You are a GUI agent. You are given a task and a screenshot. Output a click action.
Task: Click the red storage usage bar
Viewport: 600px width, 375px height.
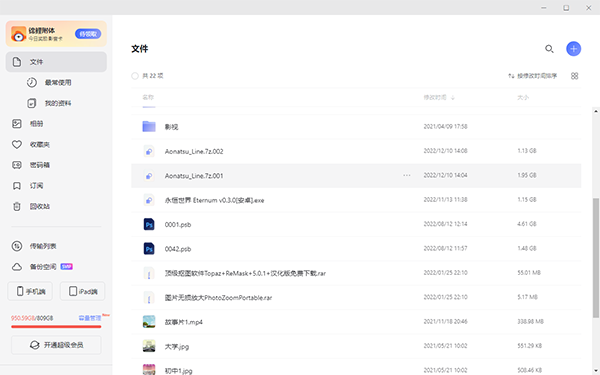pyautogui.click(x=56, y=326)
